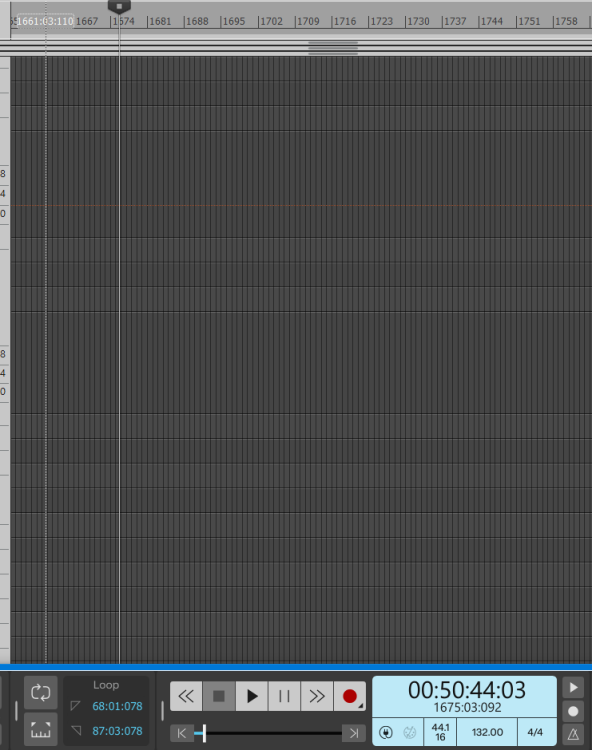The image size is (592, 750).
Task: Open the 4/4 time signature setting
Action: pyautogui.click(x=535, y=732)
